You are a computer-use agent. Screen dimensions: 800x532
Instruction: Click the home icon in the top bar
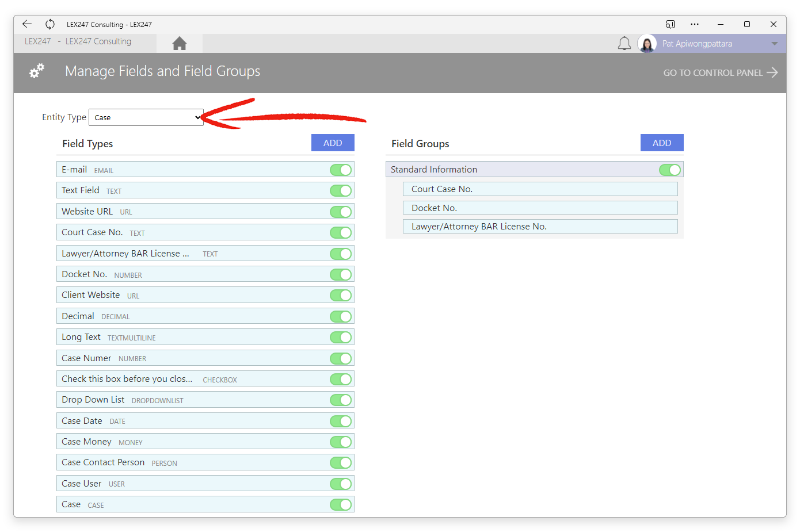179,43
